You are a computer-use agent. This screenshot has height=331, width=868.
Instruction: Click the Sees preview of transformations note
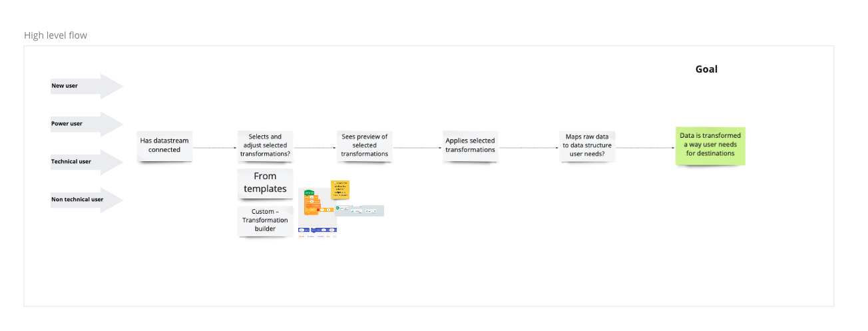coord(364,145)
